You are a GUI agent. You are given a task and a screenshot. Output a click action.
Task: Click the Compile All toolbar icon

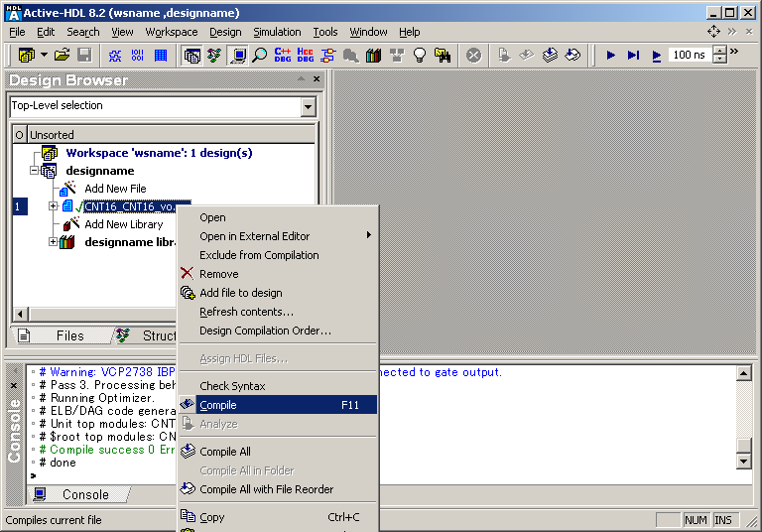(550, 55)
